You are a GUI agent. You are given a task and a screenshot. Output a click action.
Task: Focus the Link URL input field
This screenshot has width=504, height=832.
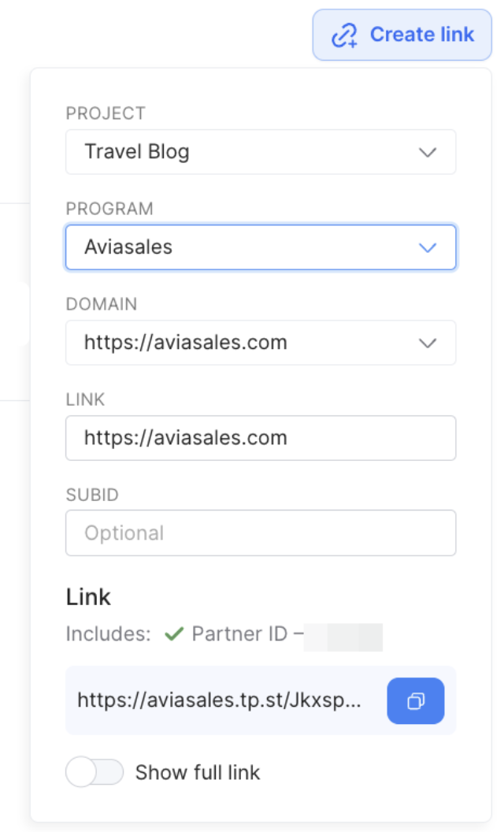pyautogui.click(x=261, y=438)
